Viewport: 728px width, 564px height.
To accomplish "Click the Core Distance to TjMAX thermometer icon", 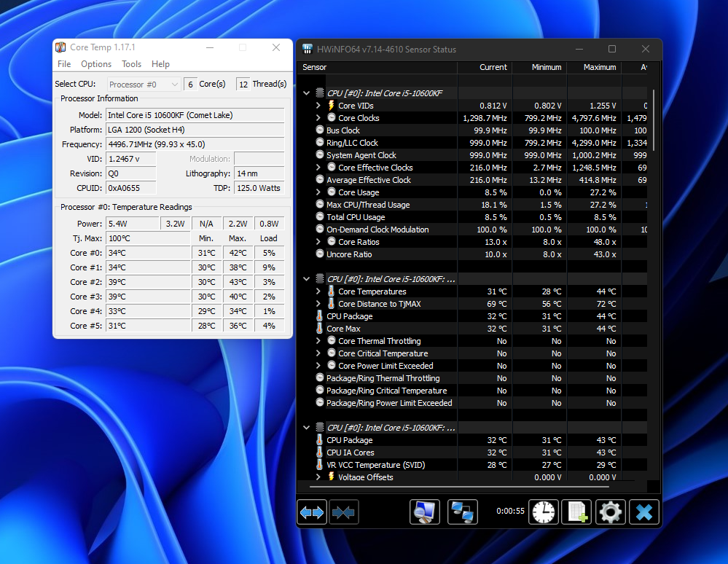I will pos(332,304).
